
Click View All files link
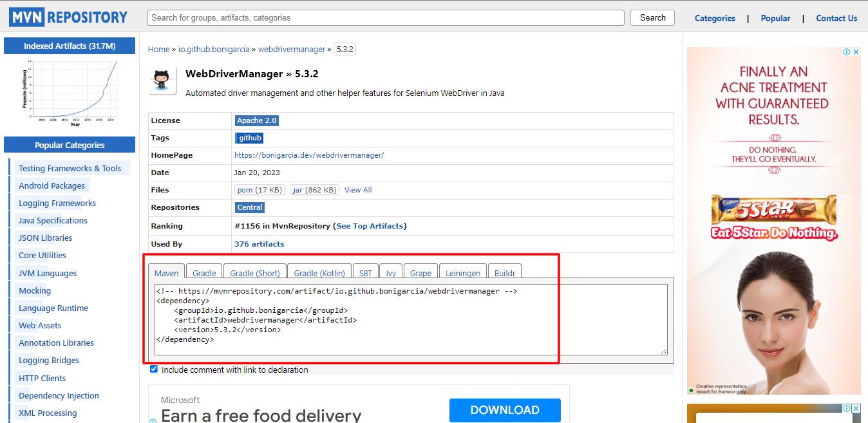pyautogui.click(x=358, y=190)
